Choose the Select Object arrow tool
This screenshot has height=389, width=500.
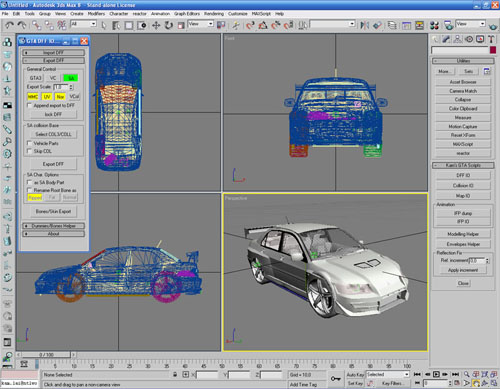point(104,25)
